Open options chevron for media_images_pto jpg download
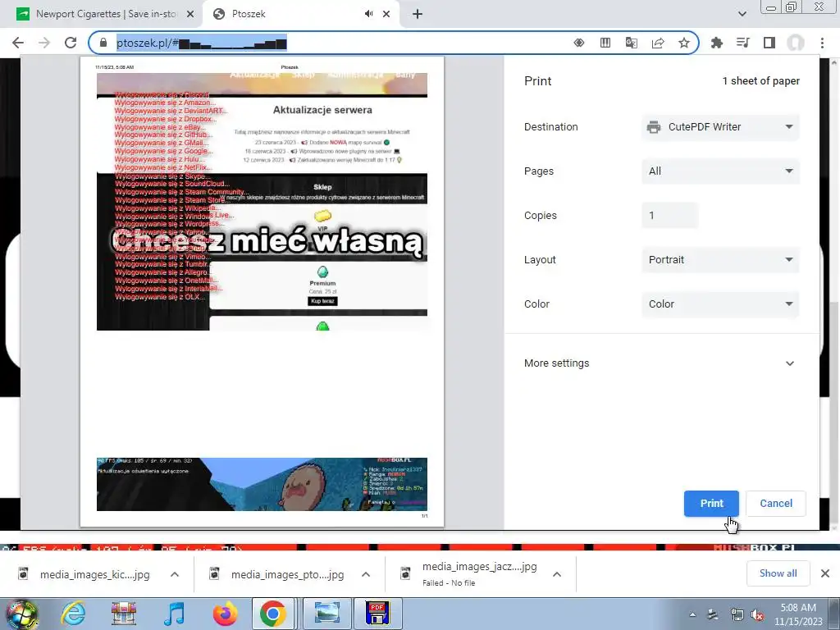Viewport: 840px width, 630px height. coord(366,574)
